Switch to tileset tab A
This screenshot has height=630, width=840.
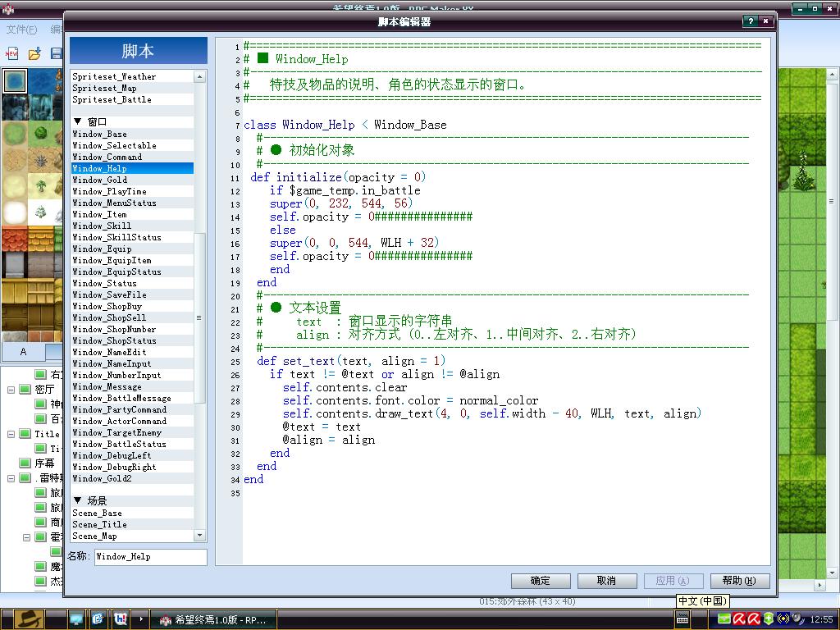point(23,351)
